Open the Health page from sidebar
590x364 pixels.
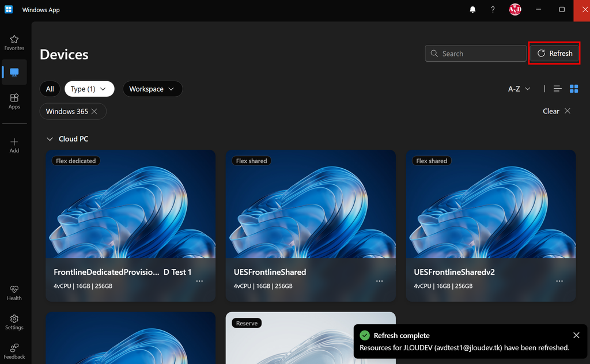pyautogui.click(x=14, y=293)
